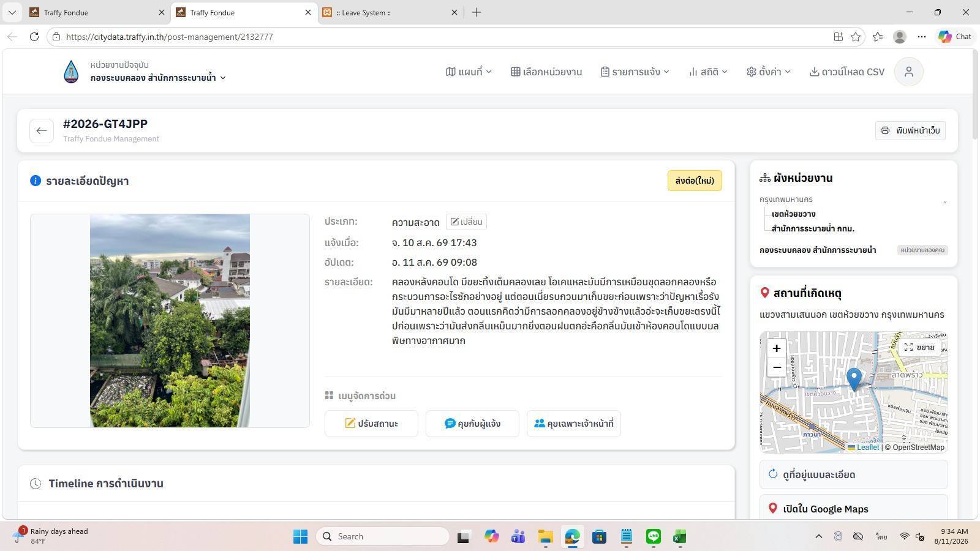This screenshot has height=551, width=980.
Task: Click the Windows taskbar Search box
Action: 383,537
